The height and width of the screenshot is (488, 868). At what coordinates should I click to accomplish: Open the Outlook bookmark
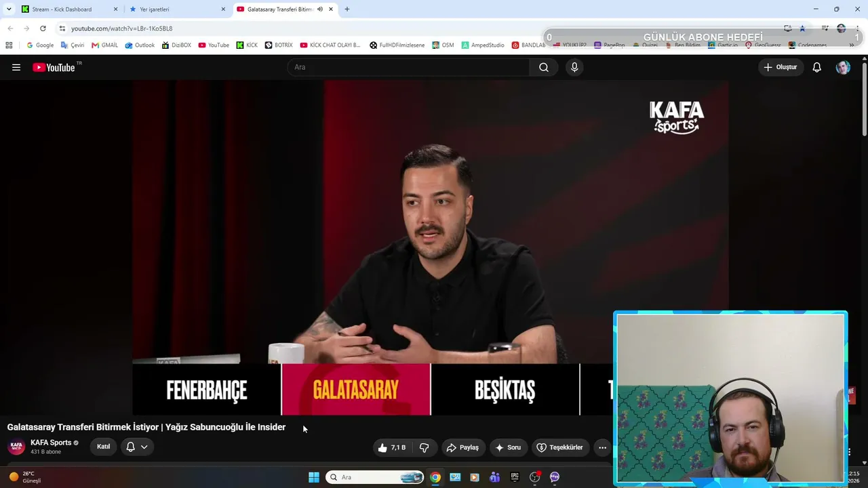140,45
